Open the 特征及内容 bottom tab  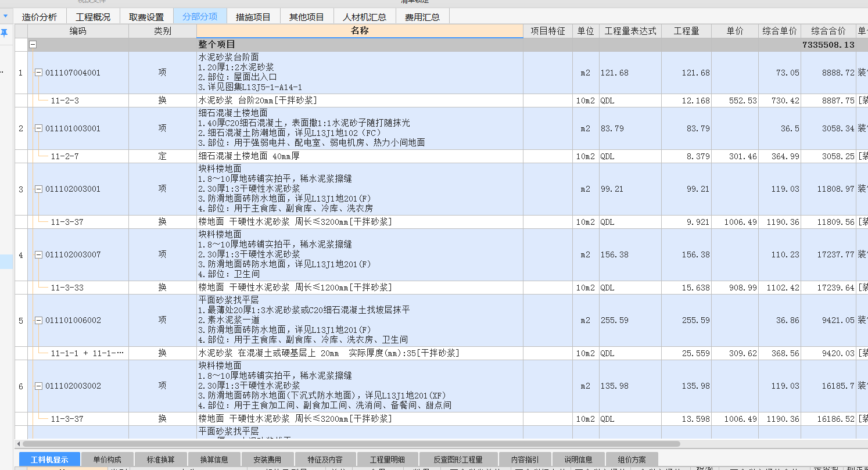pyautogui.click(x=325, y=460)
